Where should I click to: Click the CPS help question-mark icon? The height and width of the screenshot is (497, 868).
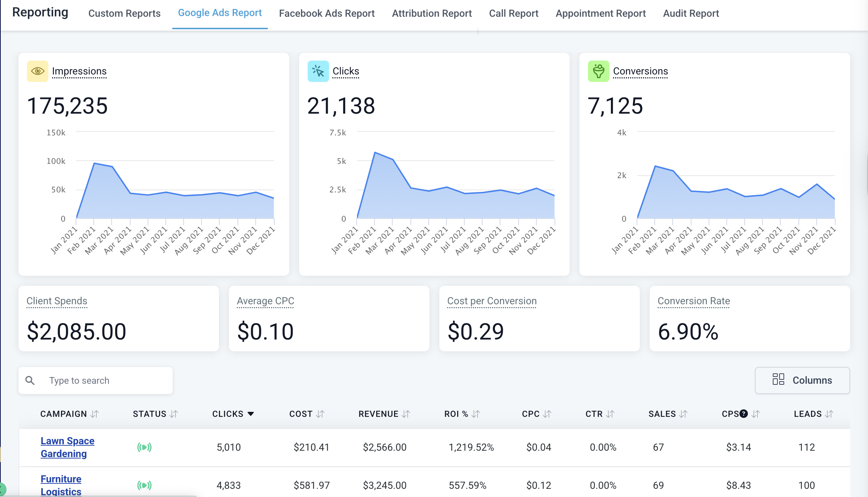coord(744,414)
